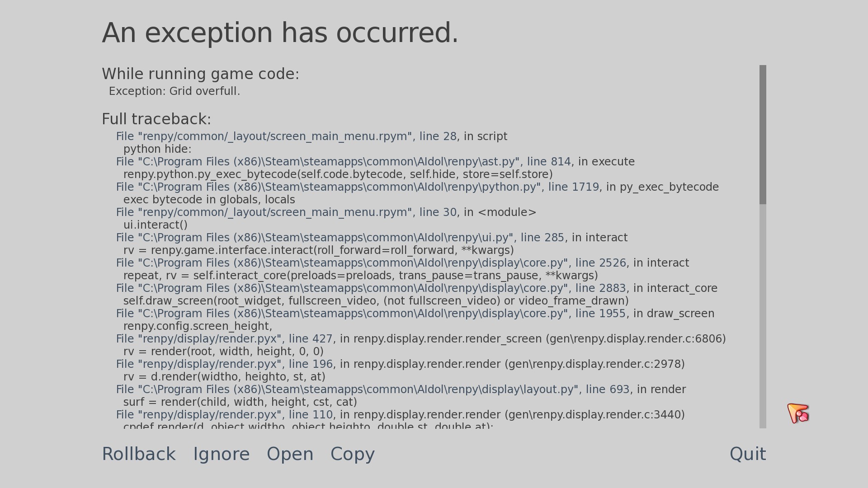This screenshot has height=488, width=868.
Task: Click the traceback scrollbar thumb
Action: pyautogui.click(x=763, y=135)
